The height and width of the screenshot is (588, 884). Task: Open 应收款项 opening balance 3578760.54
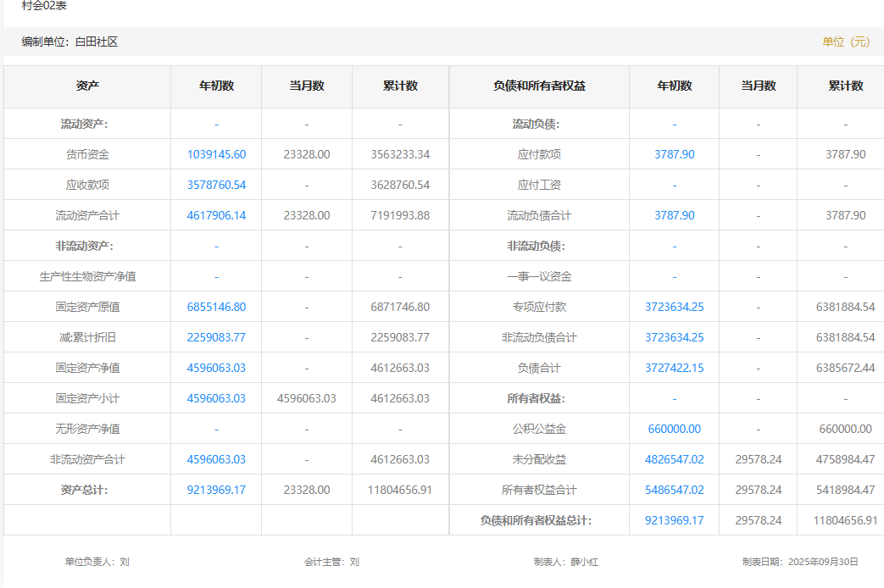[x=216, y=185]
